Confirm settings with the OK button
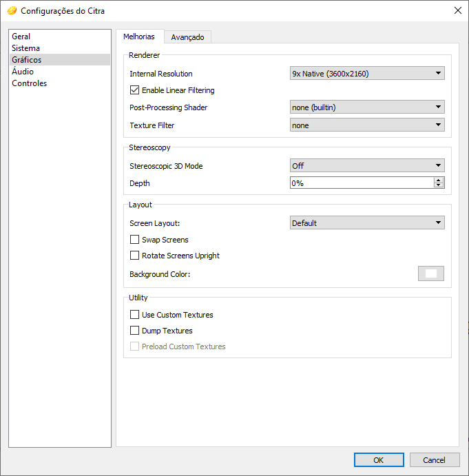This screenshot has height=476, width=469. [379, 460]
